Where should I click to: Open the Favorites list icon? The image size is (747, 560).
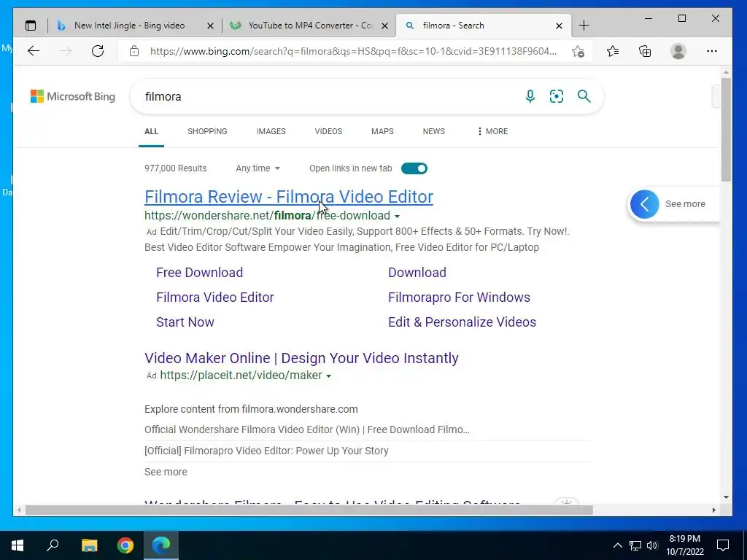coord(613,51)
